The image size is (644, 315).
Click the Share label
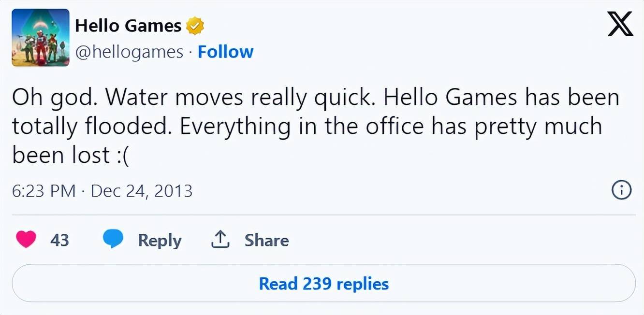pyautogui.click(x=266, y=240)
